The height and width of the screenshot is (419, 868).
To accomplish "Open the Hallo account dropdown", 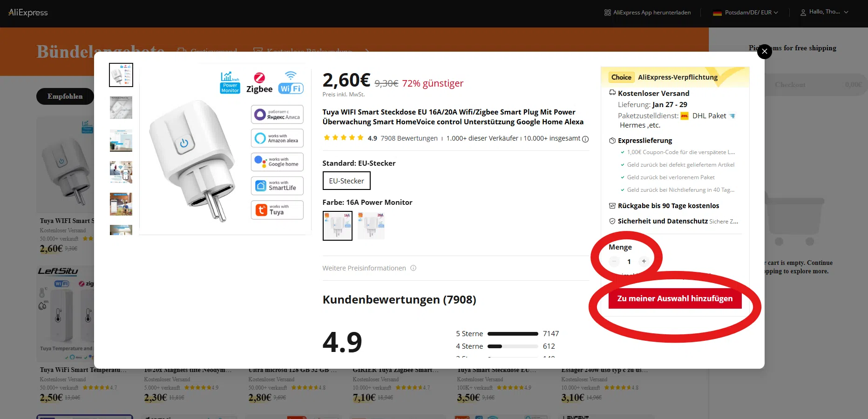I will (x=824, y=12).
